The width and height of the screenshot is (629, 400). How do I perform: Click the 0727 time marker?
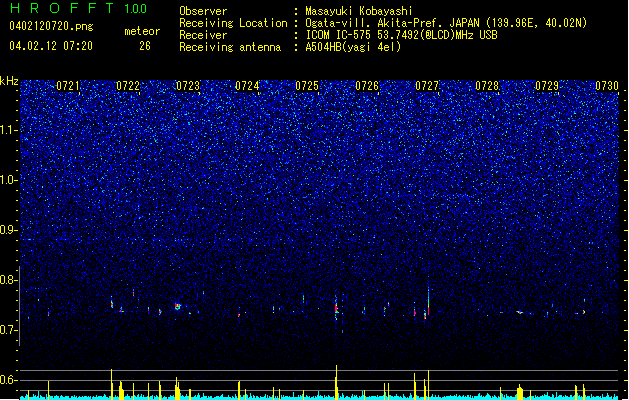[427, 86]
